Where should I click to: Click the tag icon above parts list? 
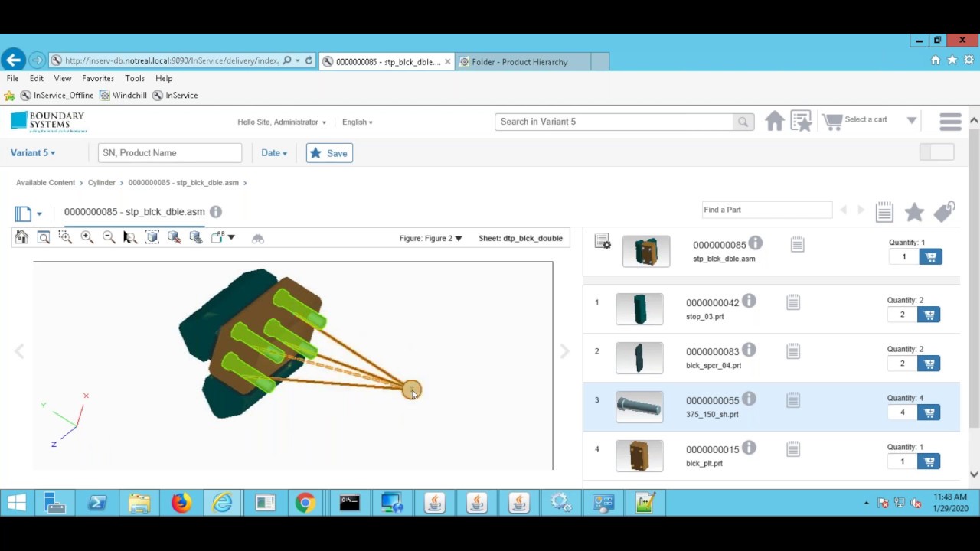(x=945, y=211)
